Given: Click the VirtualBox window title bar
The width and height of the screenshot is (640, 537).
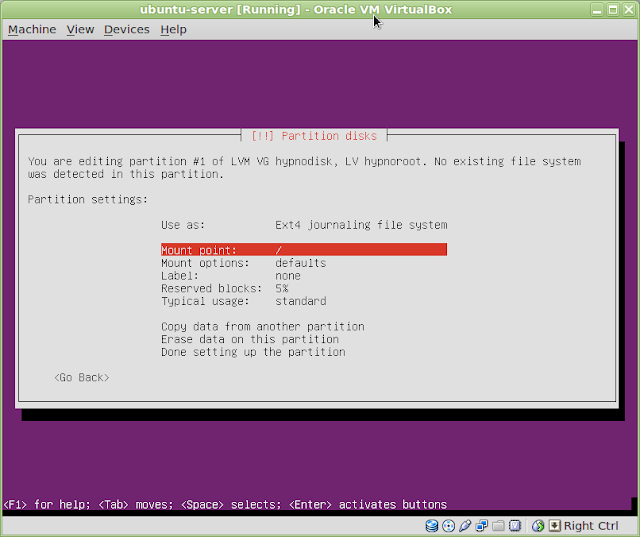Looking at the screenshot, I should 296,9.
